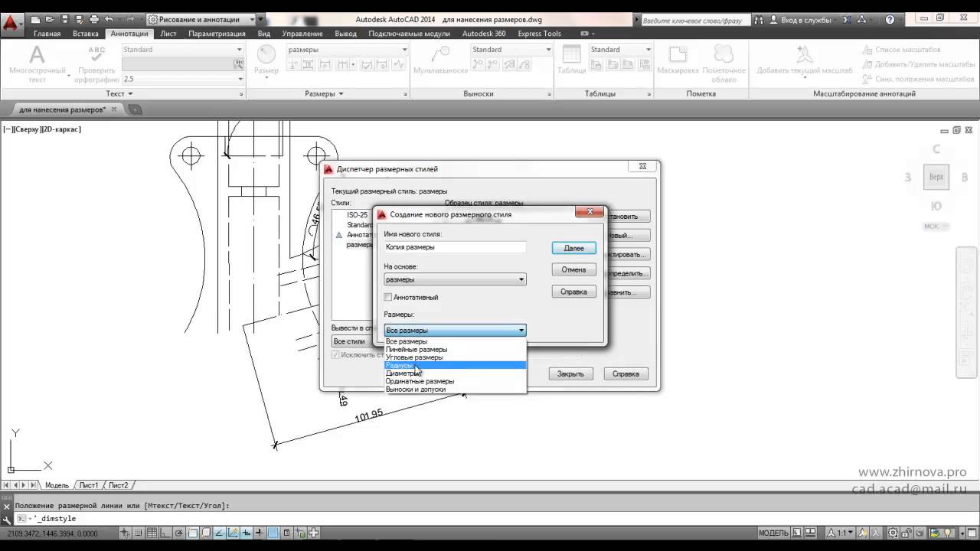The width and height of the screenshot is (980, 551).
Task: Click the Add Current Scale icon
Action: [x=804, y=55]
